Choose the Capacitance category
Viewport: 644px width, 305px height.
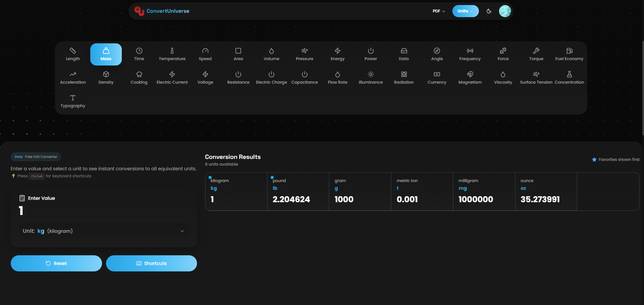[304, 78]
